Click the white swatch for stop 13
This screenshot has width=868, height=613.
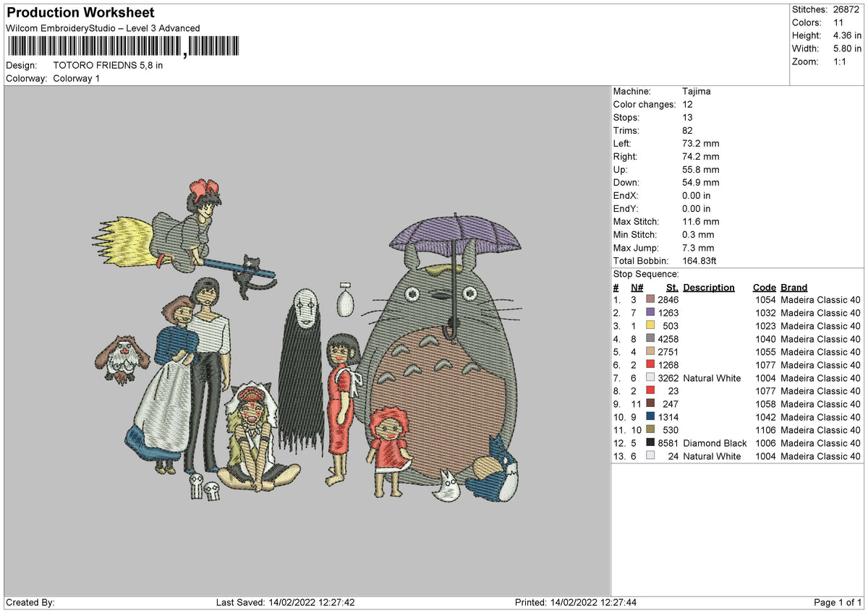pyautogui.click(x=650, y=456)
